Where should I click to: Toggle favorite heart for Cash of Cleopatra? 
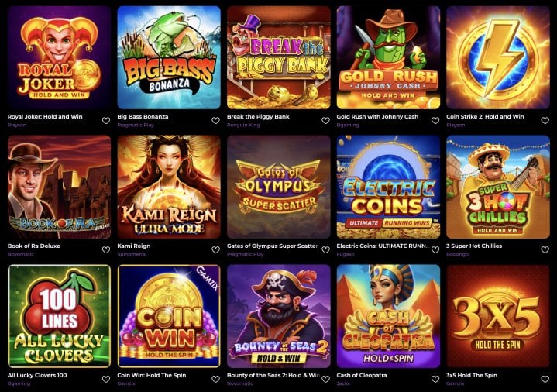click(435, 379)
